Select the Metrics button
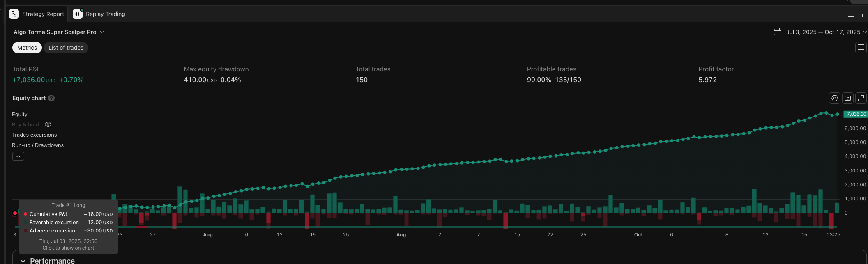868x264 pixels. coord(27,48)
